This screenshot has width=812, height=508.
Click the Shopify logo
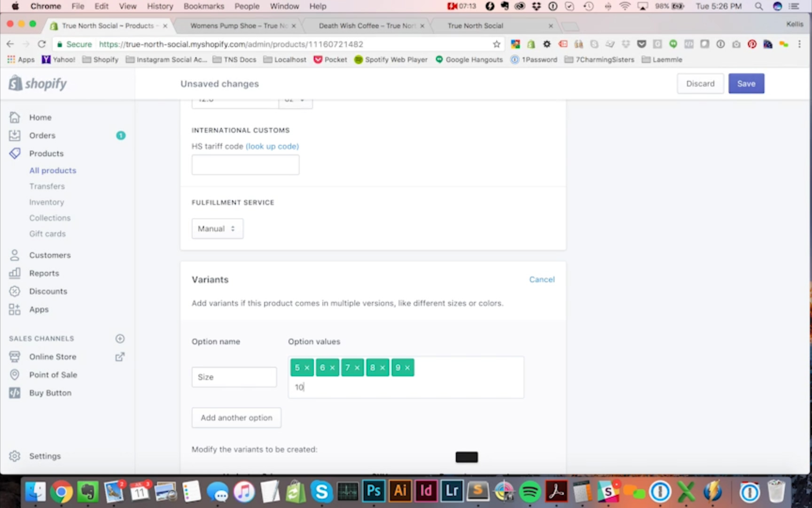pos(38,83)
